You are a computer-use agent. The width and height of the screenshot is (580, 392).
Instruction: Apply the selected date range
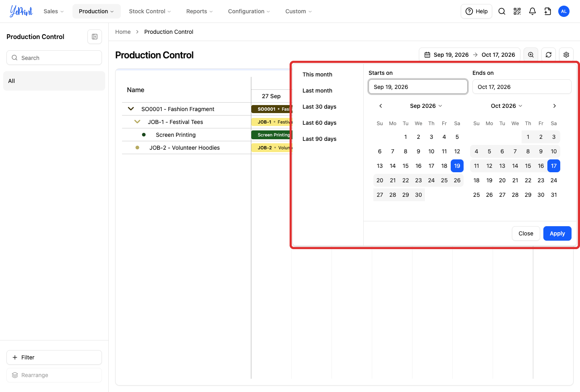[x=557, y=233]
